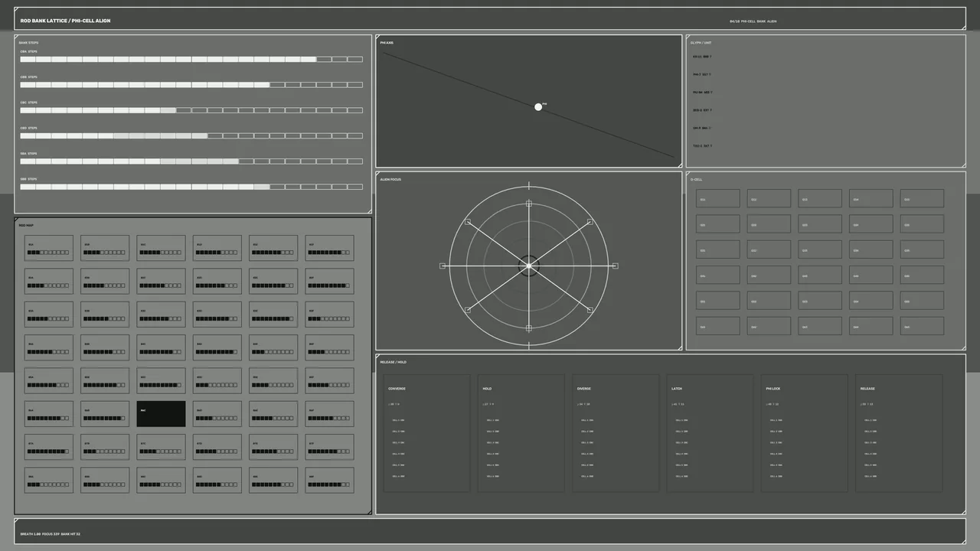Open the CONVERGE card
The height and width of the screenshot is (551, 980).
point(426,433)
